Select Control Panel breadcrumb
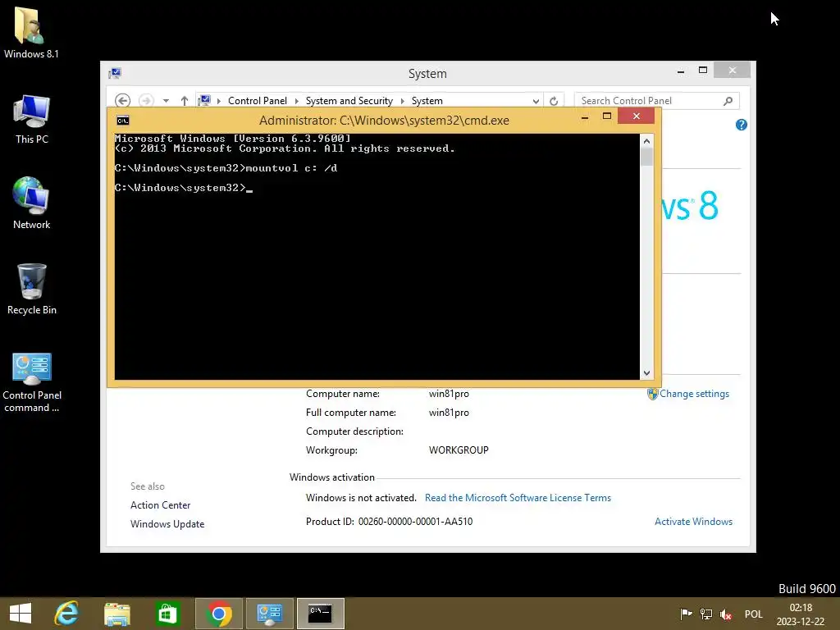The width and height of the screenshot is (840, 630). coord(257,101)
